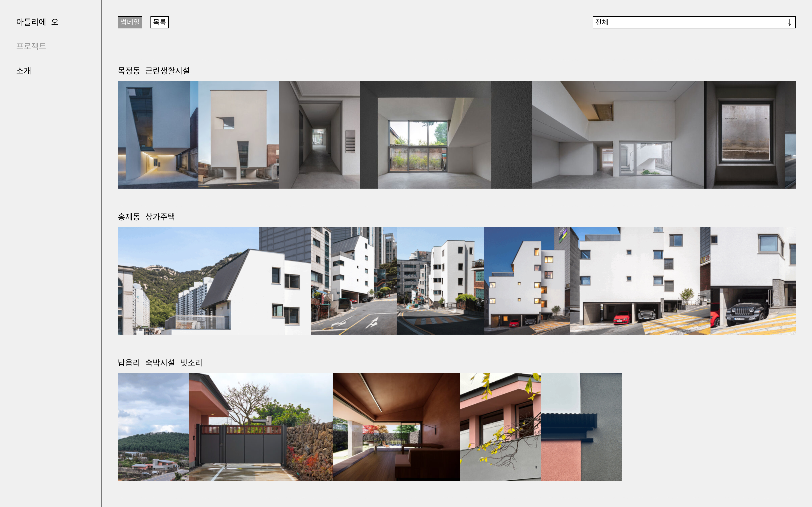Open the 프로젝트 menu item
The height and width of the screenshot is (507, 812).
coord(31,46)
